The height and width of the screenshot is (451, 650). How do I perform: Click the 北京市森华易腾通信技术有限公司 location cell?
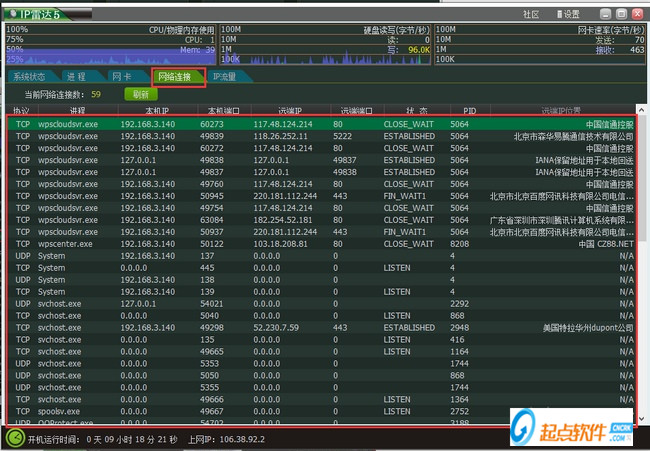click(x=573, y=136)
